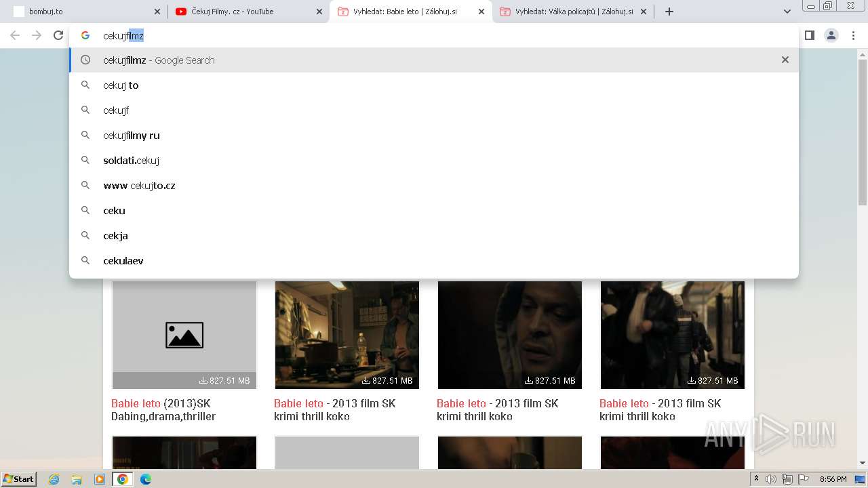Open third 'Babie leto - 2013 film SK' link
The height and width of the screenshot is (488, 868).
click(498, 410)
